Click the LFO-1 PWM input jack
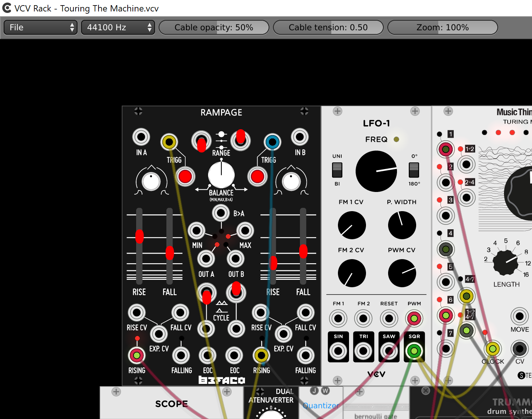 [414, 318]
